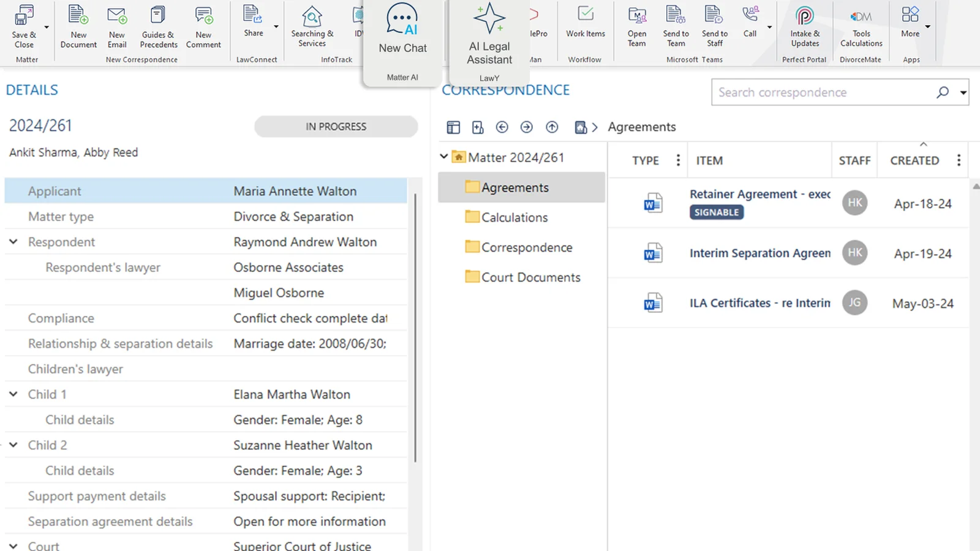Click the Matter type Divorce & Separation row

click(206, 217)
